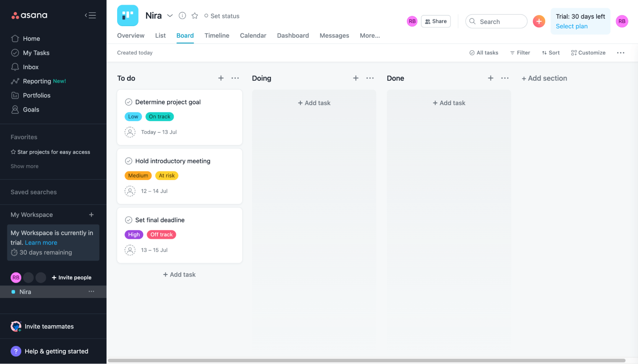This screenshot has height=364, width=638.
Task: Open the All tasks filter dropdown
Action: [x=484, y=53]
